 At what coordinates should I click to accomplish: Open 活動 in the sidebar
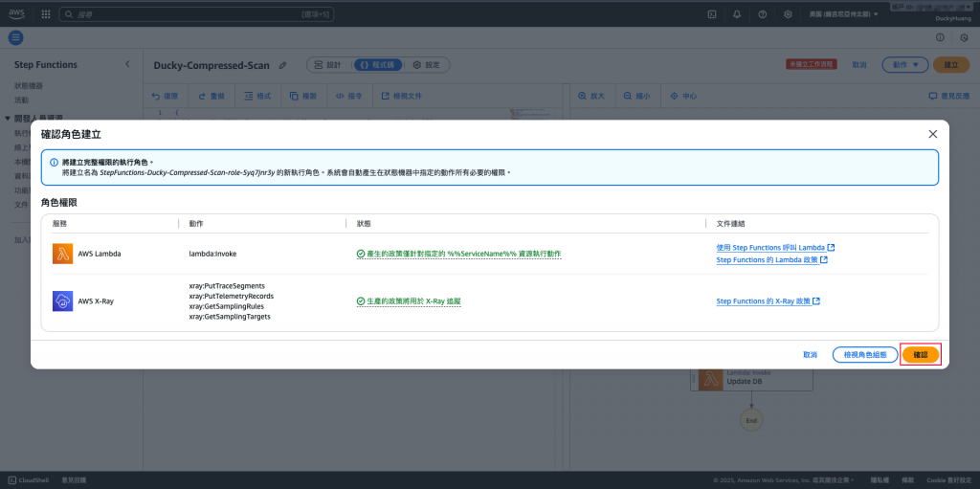point(22,100)
